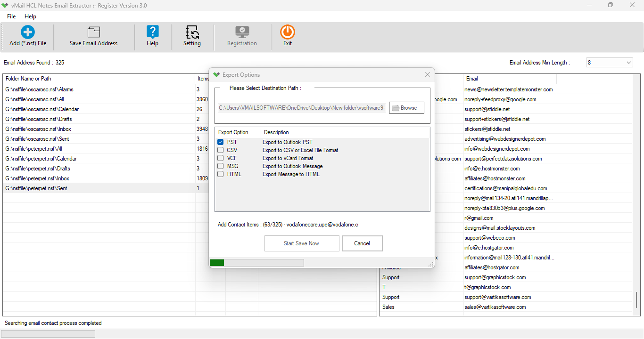Select email info@e.hostmonster.com

coord(492,169)
